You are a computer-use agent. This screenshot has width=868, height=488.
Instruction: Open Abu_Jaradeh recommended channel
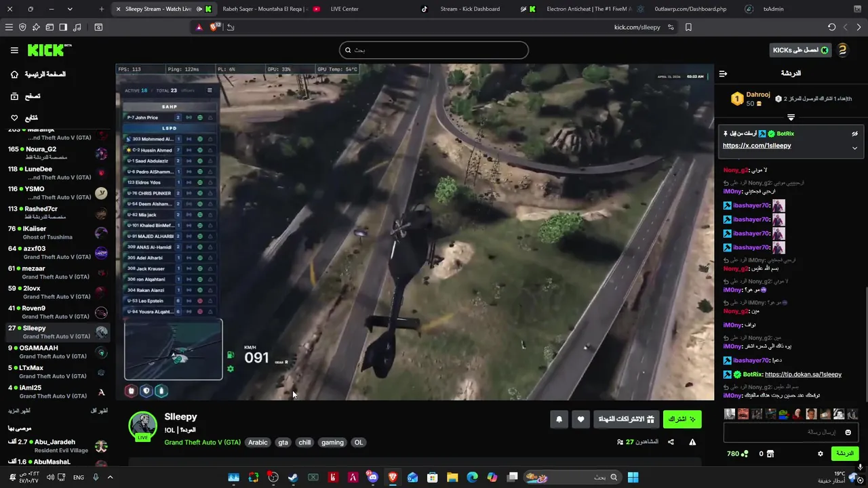pos(58,446)
